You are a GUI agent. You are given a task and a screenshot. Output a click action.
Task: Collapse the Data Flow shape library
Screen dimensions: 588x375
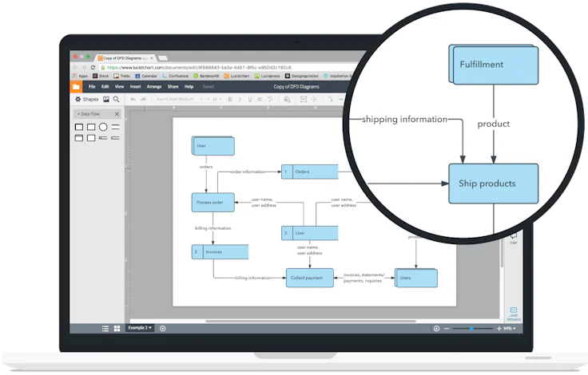(x=89, y=114)
